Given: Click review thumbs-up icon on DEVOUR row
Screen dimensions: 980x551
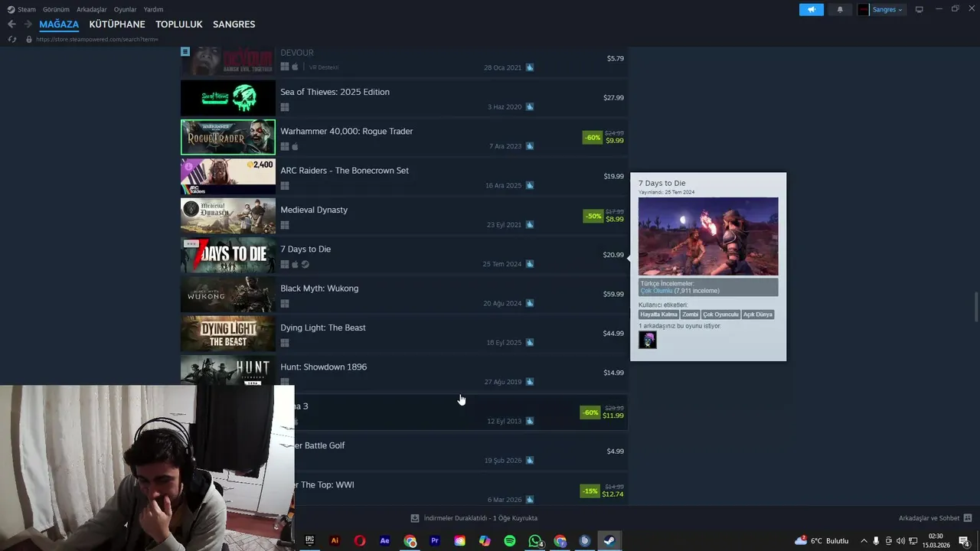Looking at the screenshot, I should 530,67.
